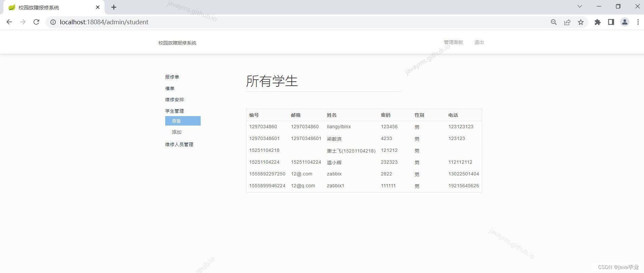Image resolution: width=644 pixels, height=273 pixels.
Task: Open the 催单 sidebar item
Action: tap(170, 88)
